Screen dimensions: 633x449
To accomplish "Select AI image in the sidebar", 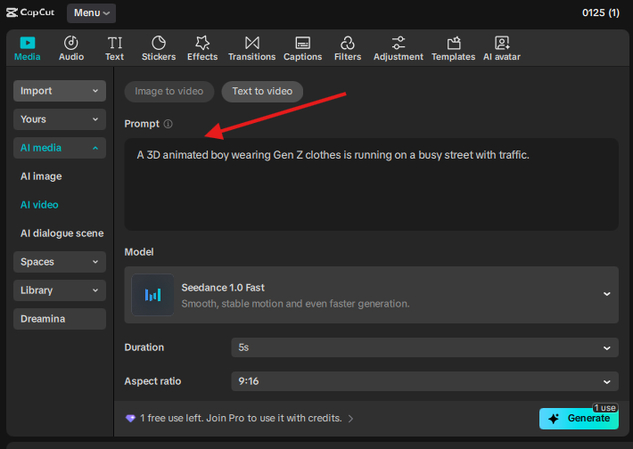I will point(40,176).
